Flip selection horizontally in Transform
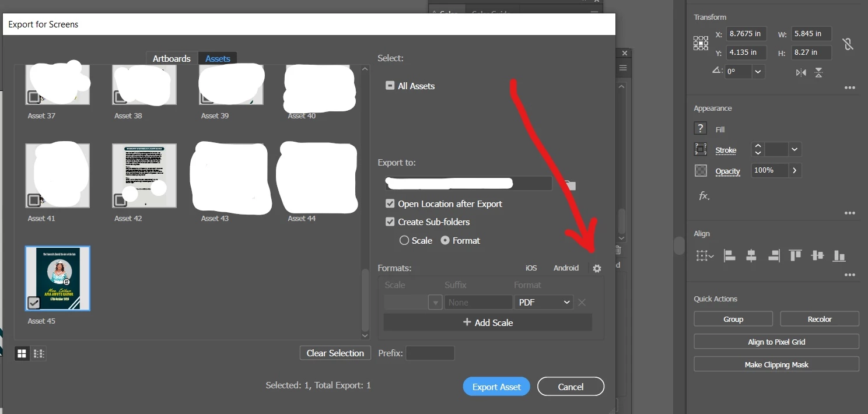Image resolution: width=868 pixels, height=414 pixels. (801, 72)
